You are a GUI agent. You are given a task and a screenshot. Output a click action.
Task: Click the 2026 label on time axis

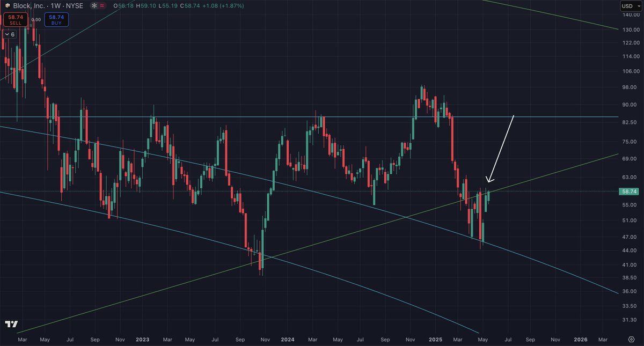point(581,340)
